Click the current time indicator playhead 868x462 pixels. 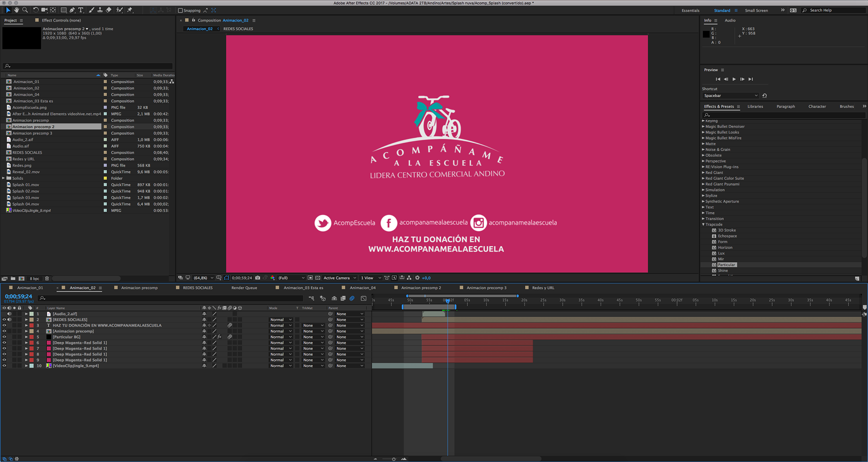[x=448, y=301]
